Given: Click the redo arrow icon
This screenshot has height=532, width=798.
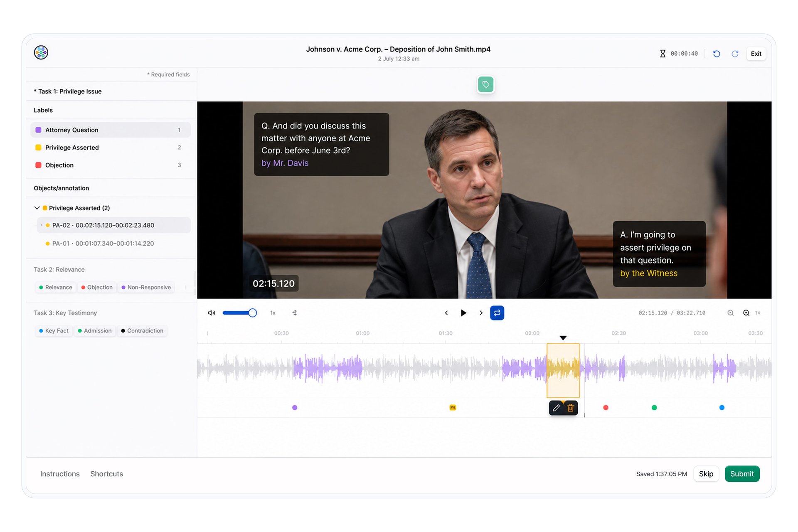Looking at the screenshot, I should 735,54.
